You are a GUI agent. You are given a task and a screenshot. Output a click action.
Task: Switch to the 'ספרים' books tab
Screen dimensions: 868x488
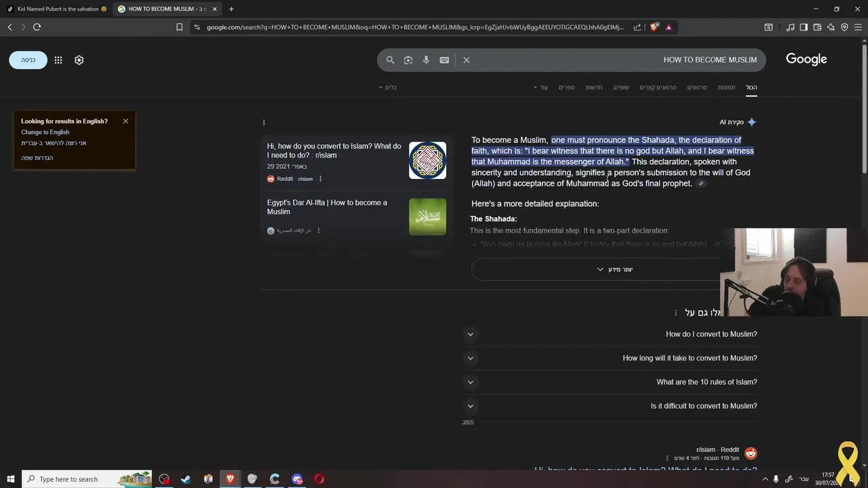click(567, 87)
